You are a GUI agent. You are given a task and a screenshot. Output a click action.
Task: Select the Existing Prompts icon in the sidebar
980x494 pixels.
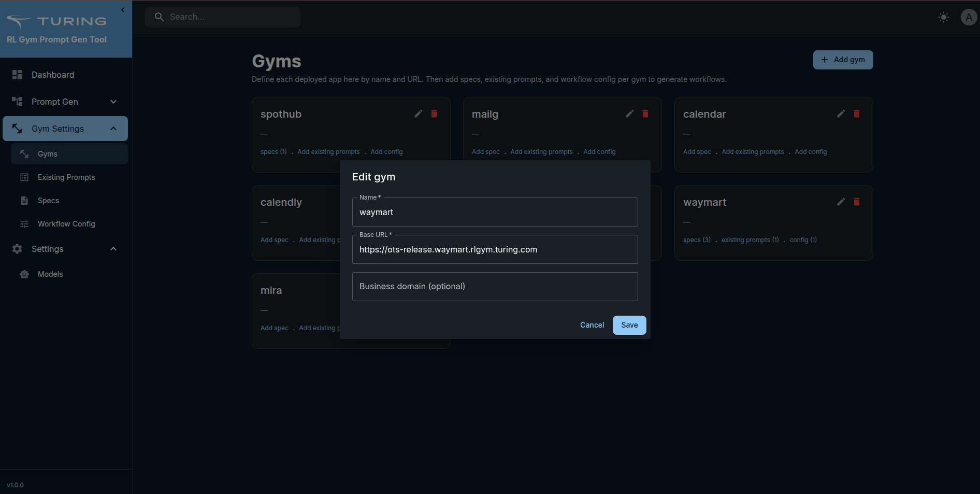tap(24, 177)
